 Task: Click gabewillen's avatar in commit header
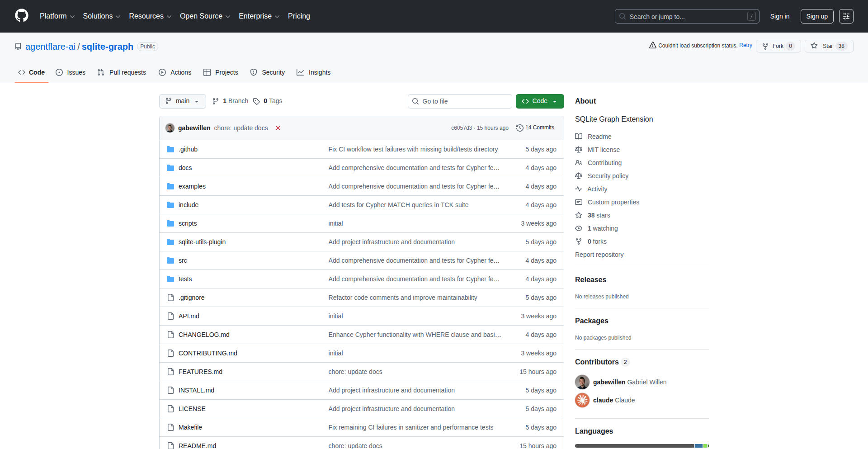[x=170, y=128]
